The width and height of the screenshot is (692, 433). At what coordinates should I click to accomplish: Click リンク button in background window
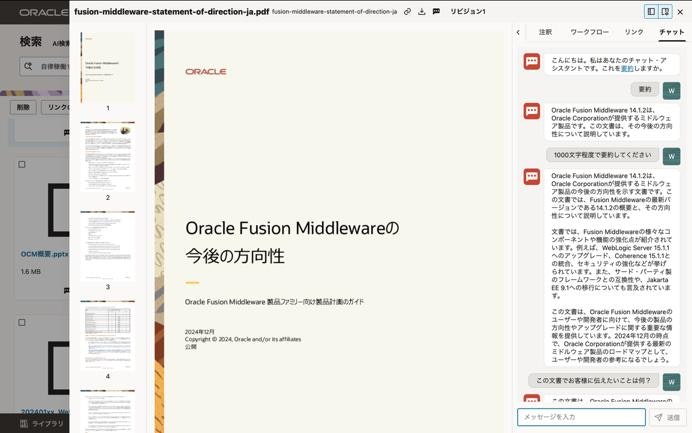point(56,107)
